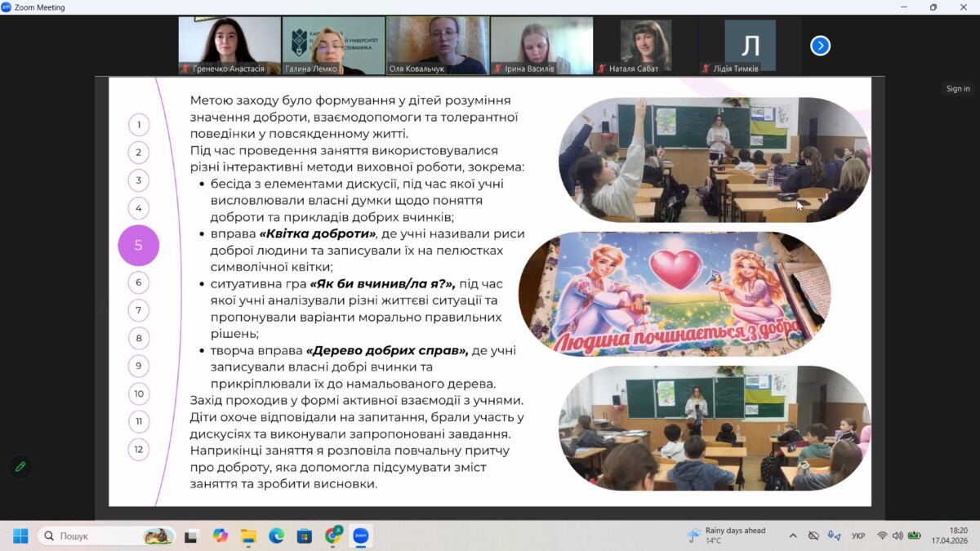
Task: Open File Explorer from the taskbar
Action: (248, 536)
